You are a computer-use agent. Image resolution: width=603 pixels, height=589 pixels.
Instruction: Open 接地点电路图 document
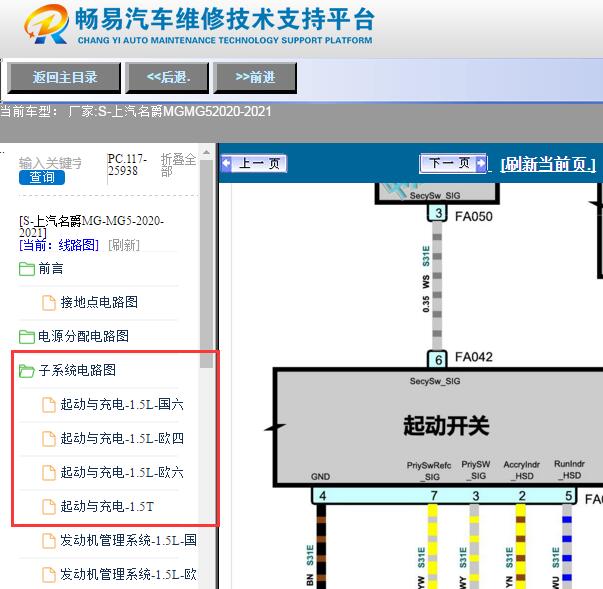tap(99, 302)
